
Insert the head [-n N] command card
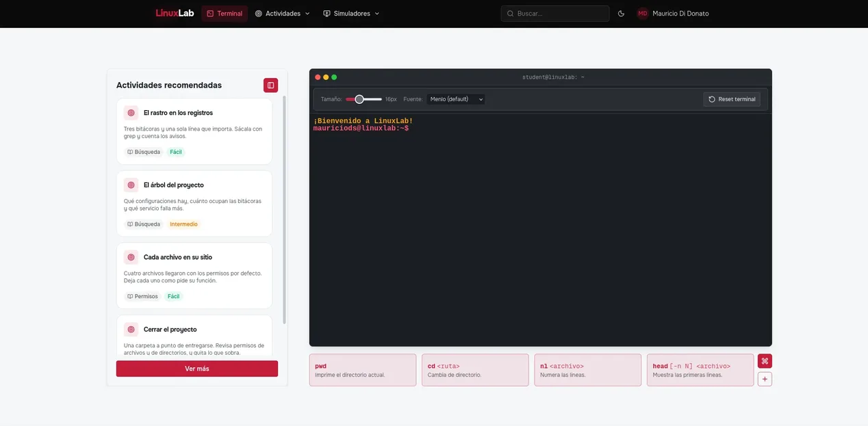pos(700,370)
